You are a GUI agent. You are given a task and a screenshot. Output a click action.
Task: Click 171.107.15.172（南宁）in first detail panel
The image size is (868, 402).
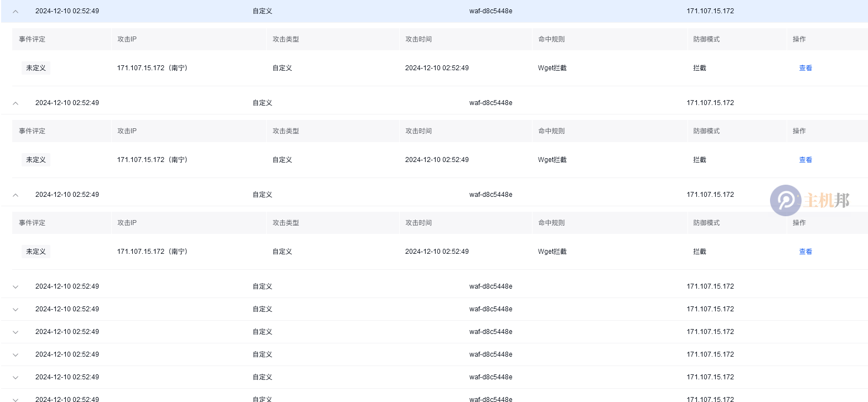click(153, 68)
